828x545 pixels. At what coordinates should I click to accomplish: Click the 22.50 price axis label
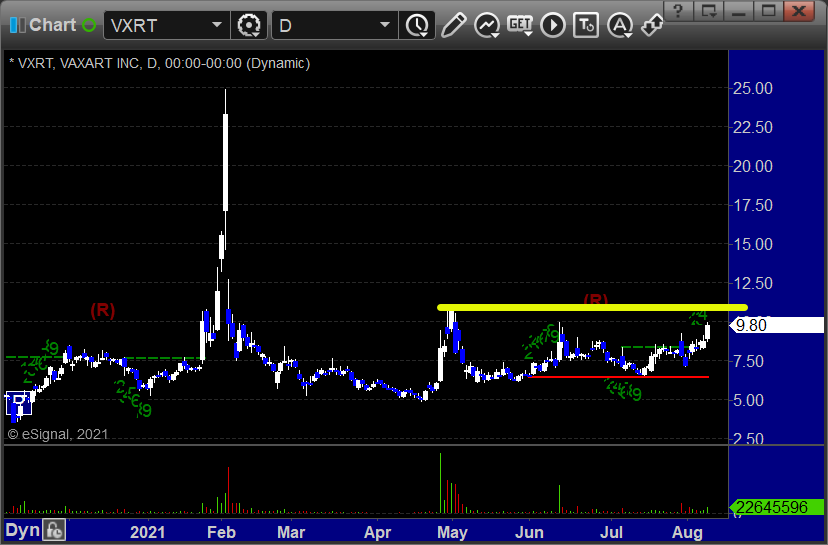point(752,127)
